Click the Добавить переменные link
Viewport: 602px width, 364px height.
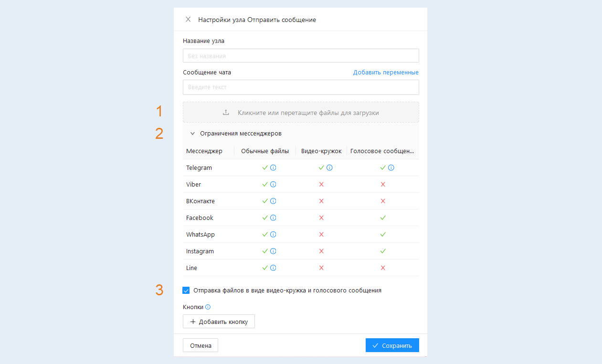pyautogui.click(x=386, y=73)
